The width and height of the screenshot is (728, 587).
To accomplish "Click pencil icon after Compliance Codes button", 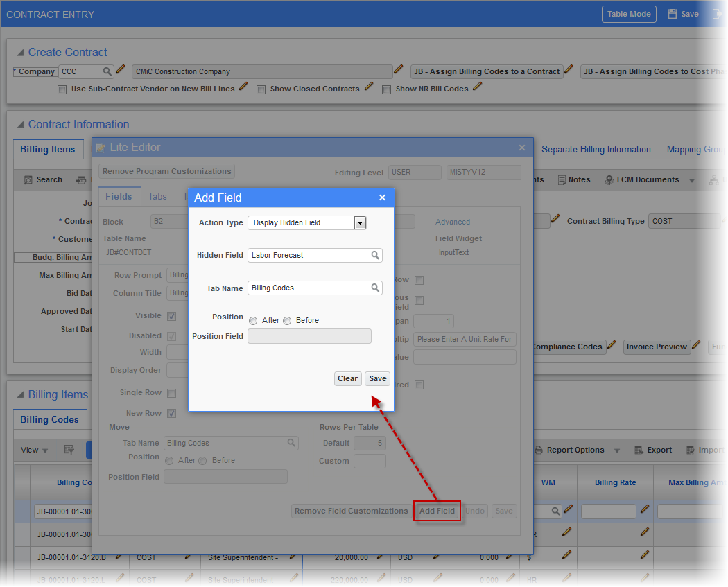I will pos(612,344).
